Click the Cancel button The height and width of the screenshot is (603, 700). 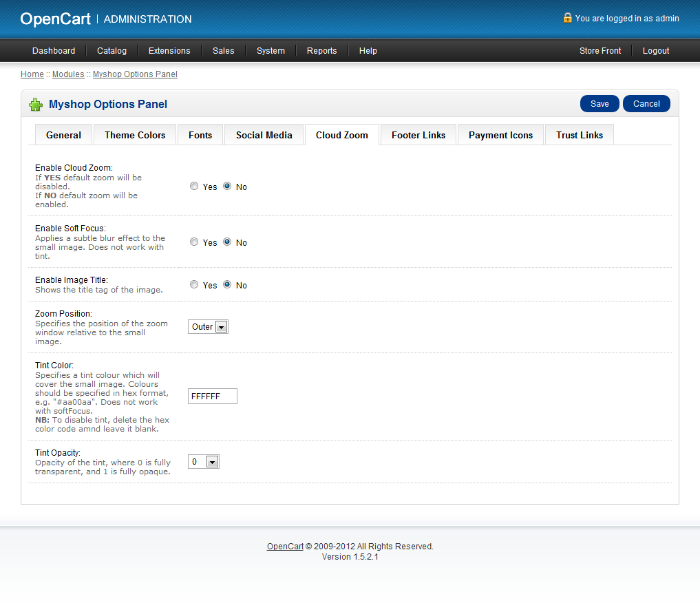click(x=646, y=103)
